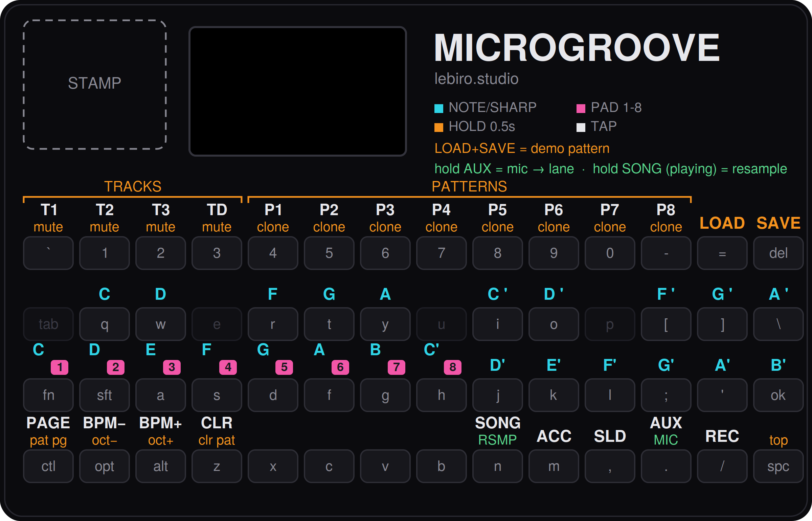Click the dimmed e key
Screen dimensions: 812x521
tap(217, 324)
